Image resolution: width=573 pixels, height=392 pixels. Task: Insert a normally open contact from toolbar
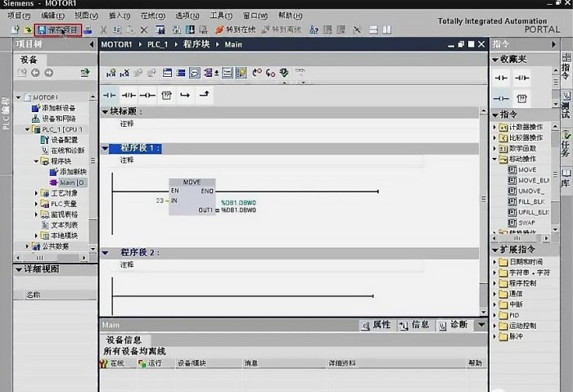109,96
